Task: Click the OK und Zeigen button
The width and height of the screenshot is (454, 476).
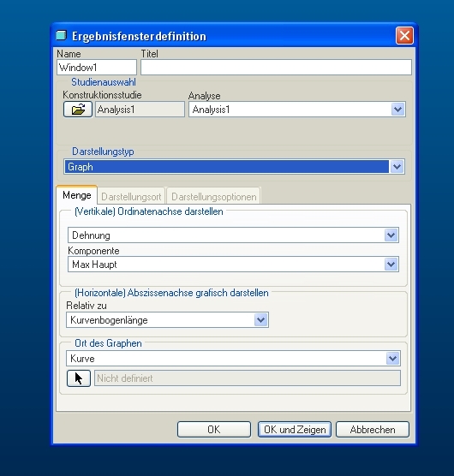Action: click(295, 430)
